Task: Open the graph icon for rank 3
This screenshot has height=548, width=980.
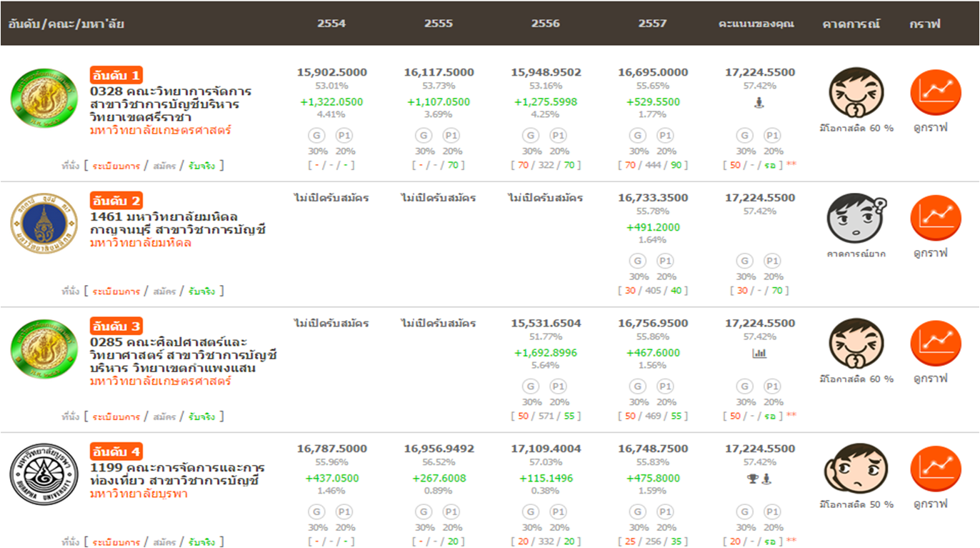Action: 936,344
